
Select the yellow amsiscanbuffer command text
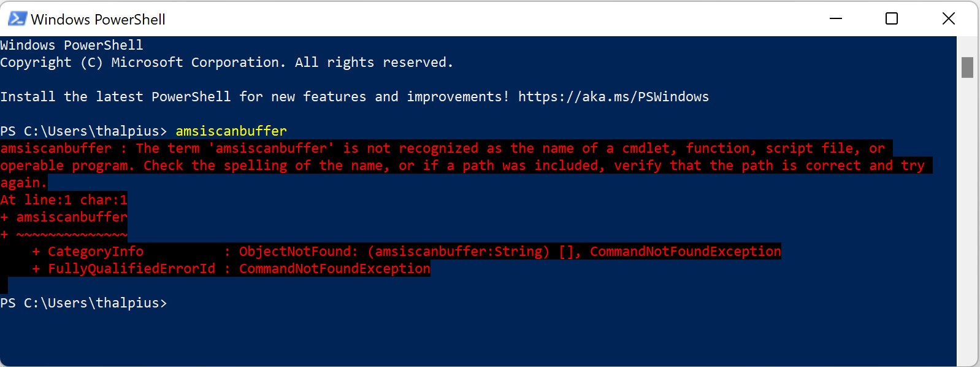point(231,131)
